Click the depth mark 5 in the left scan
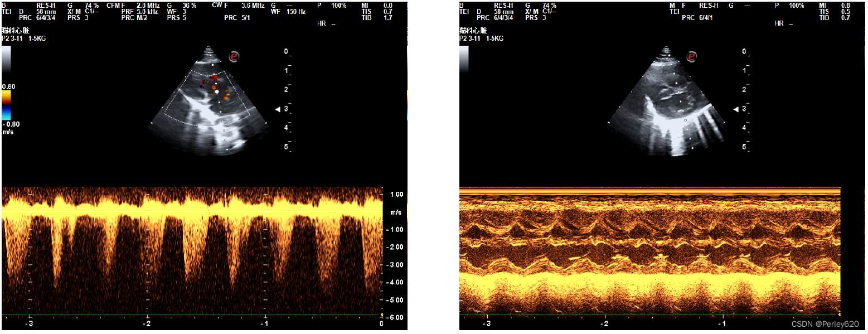Screen dimensions: 868x334 click(x=286, y=147)
